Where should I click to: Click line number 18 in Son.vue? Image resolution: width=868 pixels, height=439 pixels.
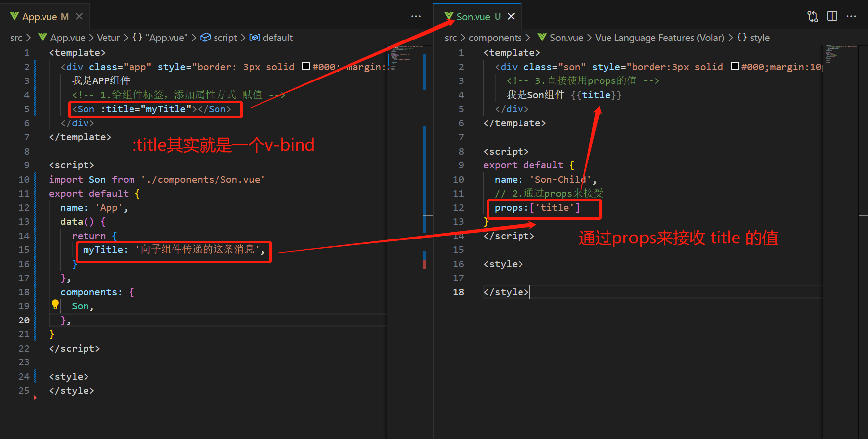(458, 292)
